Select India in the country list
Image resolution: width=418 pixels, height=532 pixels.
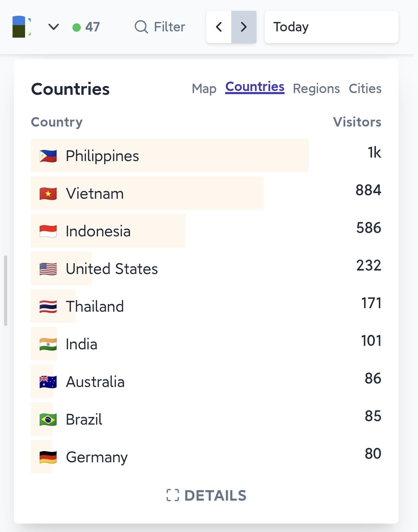[x=82, y=344]
